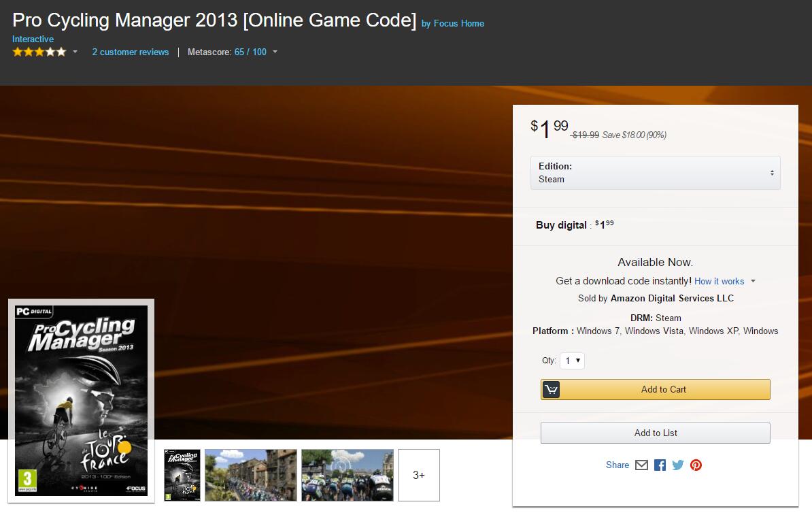This screenshot has width=812, height=513.
Task: Open the Metascore 65 / 100 link
Action: (250, 52)
